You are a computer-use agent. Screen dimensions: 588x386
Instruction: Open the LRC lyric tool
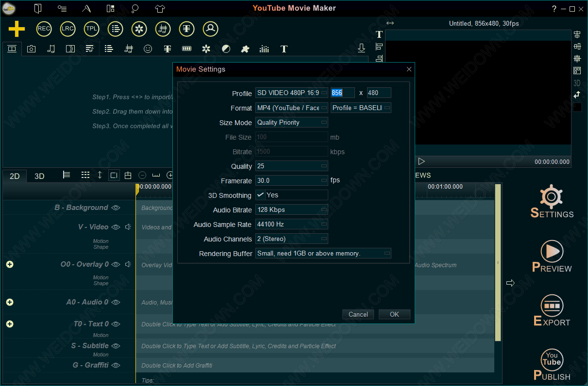[x=67, y=29]
